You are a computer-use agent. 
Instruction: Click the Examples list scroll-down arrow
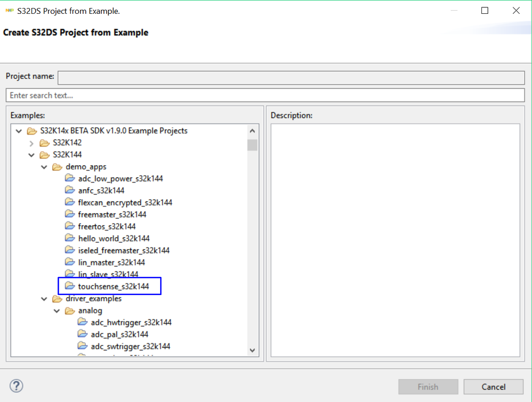pos(252,350)
